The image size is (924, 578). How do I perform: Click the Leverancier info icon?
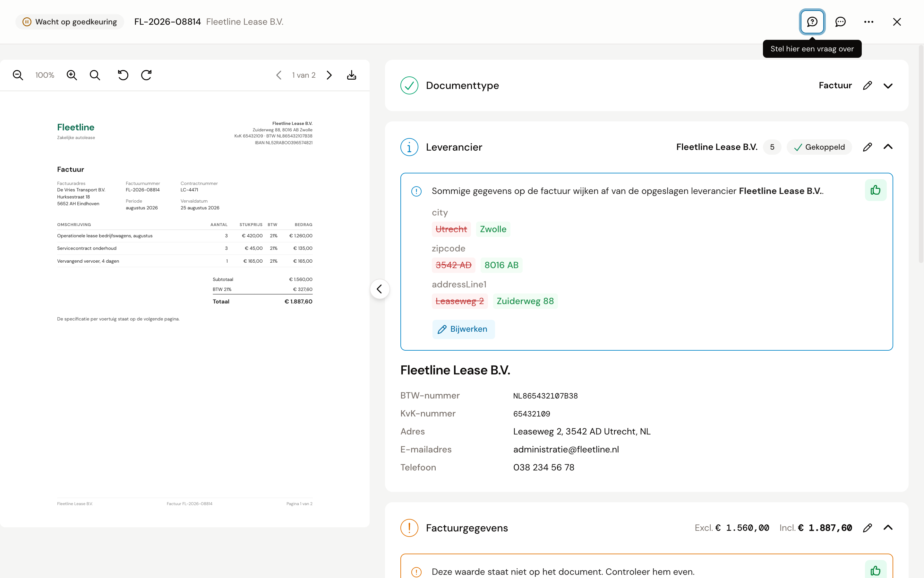pyautogui.click(x=409, y=147)
